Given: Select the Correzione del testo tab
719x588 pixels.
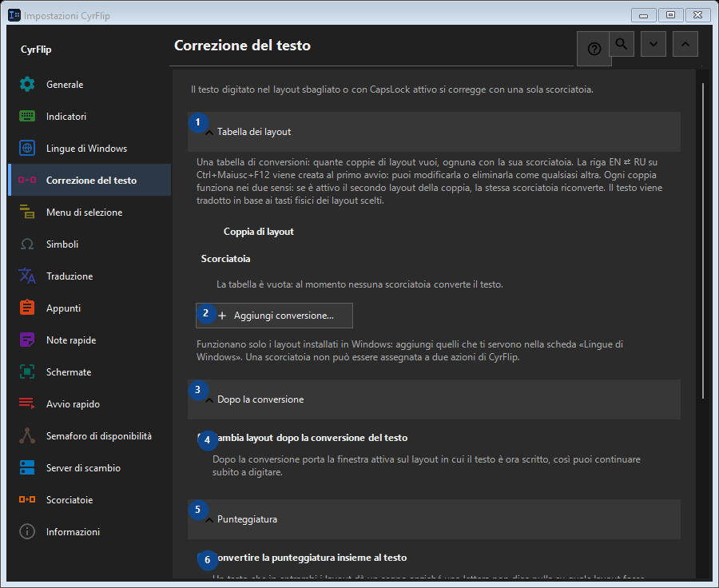Looking at the screenshot, I should pyautogui.click(x=89, y=180).
